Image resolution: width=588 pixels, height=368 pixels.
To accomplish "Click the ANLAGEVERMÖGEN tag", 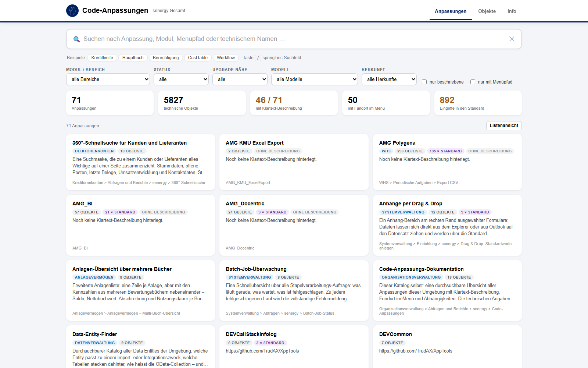I will pyautogui.click(x=94, y=277).
